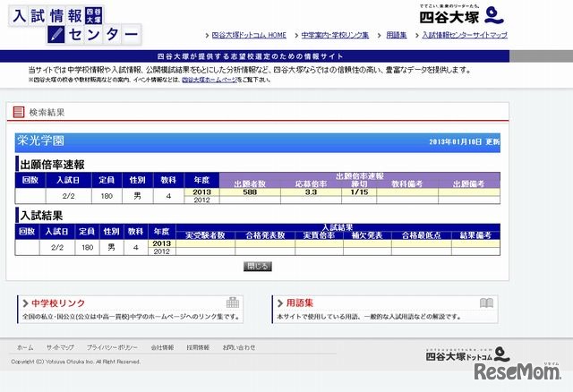
Task: Click the 2013年01月10日 更新 date text
Action: [x=465, y=141]
